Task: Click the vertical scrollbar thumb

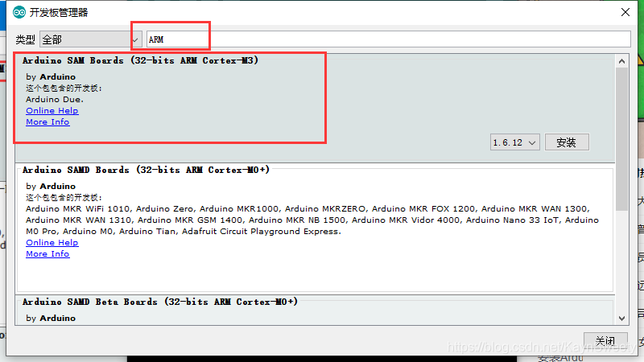Action: click(x=621, y=139)
